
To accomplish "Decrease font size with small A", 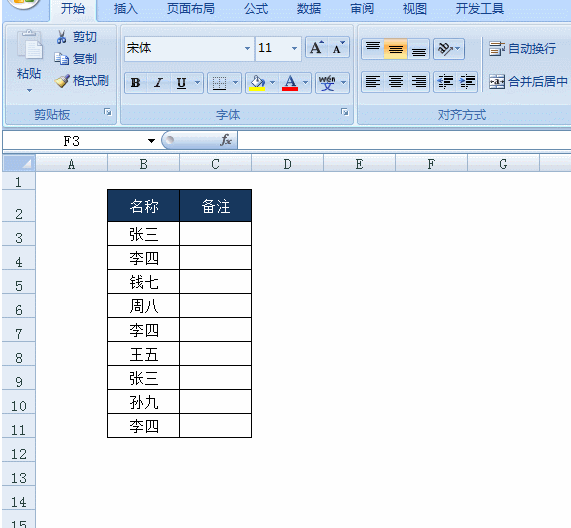I will coord(338,48).
